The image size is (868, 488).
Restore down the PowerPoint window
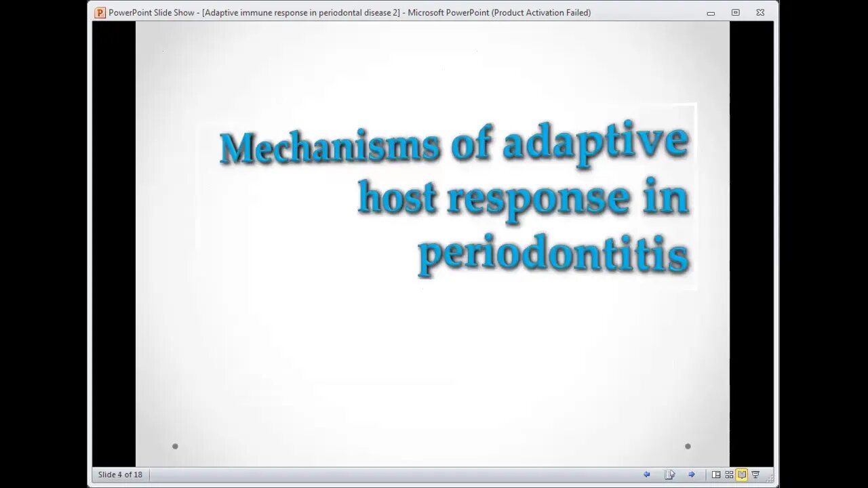click(735, 12)
